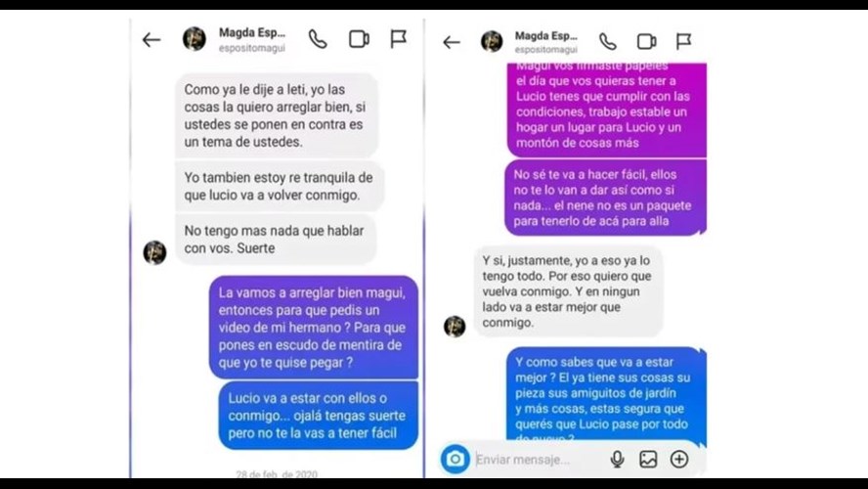Start voice call in right chat header
This screenshot has height=489, width=868.
click(x=608, y=41)
